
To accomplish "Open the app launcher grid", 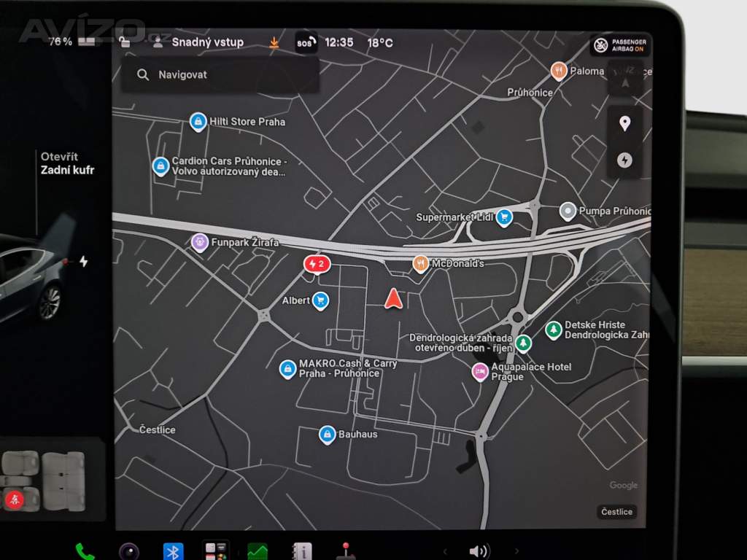I will [216, 551].
